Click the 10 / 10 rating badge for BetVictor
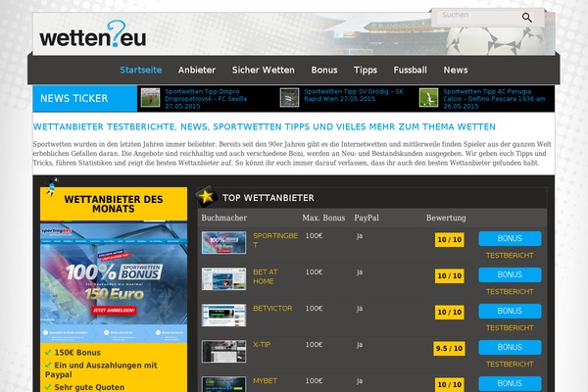The width and height of the screenshot is (588, 392). pos(449,312)
